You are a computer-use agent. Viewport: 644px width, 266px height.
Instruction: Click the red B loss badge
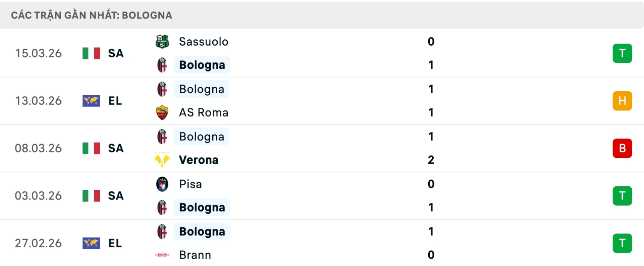(622, 148)
